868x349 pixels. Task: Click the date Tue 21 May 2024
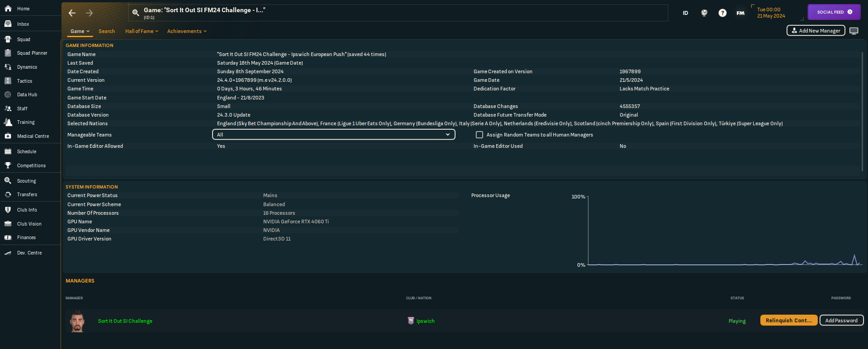(771, 13)
